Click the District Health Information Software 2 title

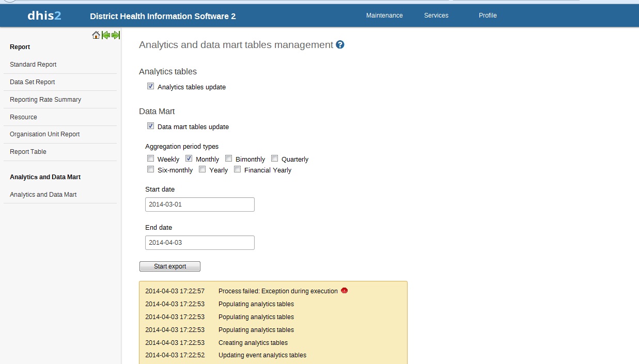[x=163, y=16]
